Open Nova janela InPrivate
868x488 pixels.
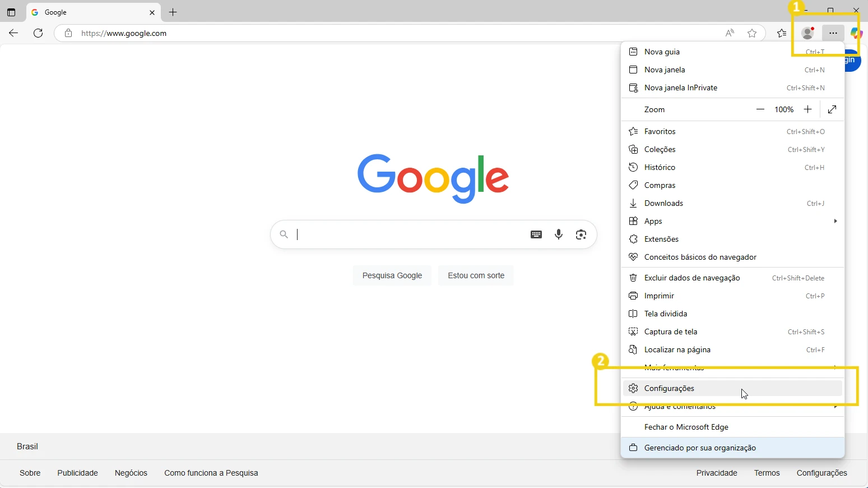733,88
